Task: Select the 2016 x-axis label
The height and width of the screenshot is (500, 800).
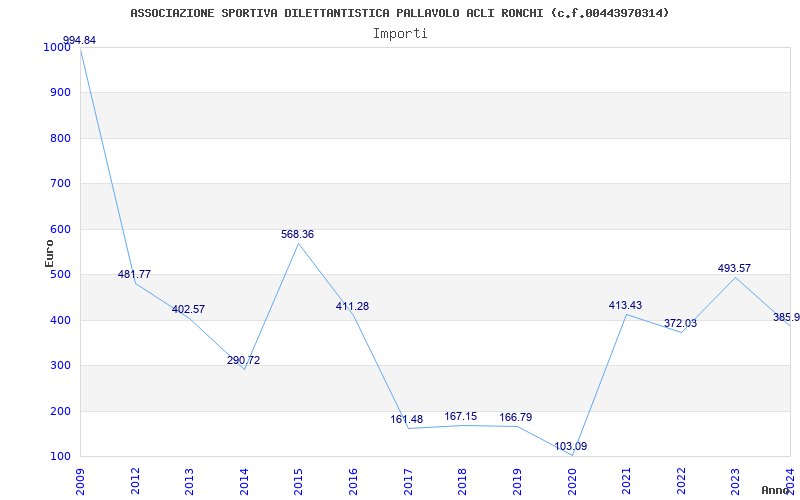Action: 353,481
